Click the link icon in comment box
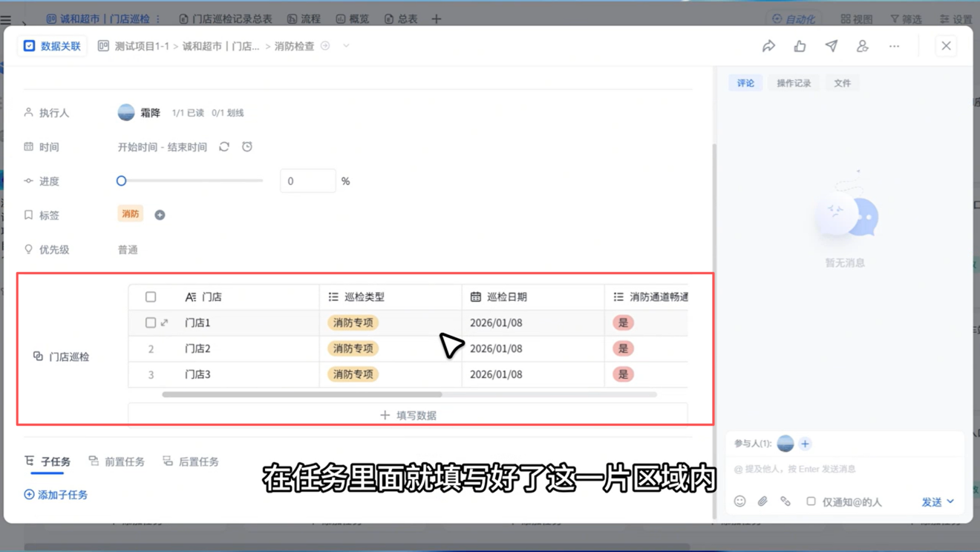980x552 pixels. click(x=785, y=501)
